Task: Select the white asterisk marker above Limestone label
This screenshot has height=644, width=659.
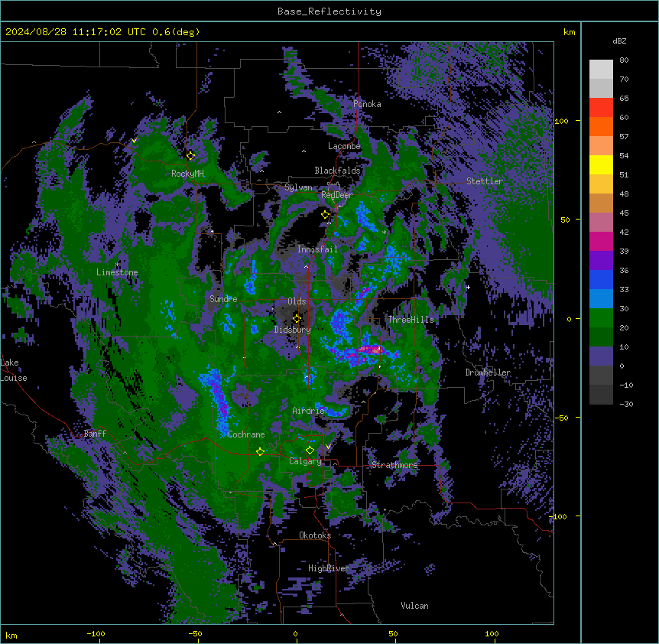Action: tap(117, 265)
